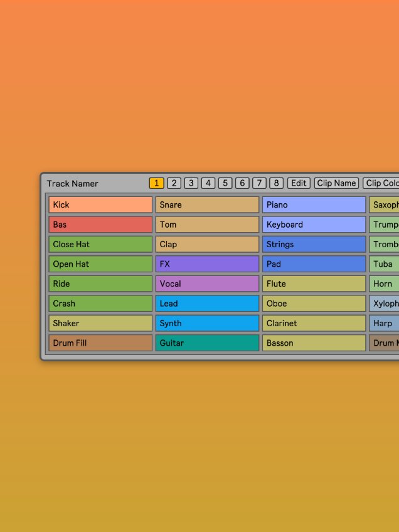
Task: Pick the Trombone name cell
Action: click(x=384, y=244)
